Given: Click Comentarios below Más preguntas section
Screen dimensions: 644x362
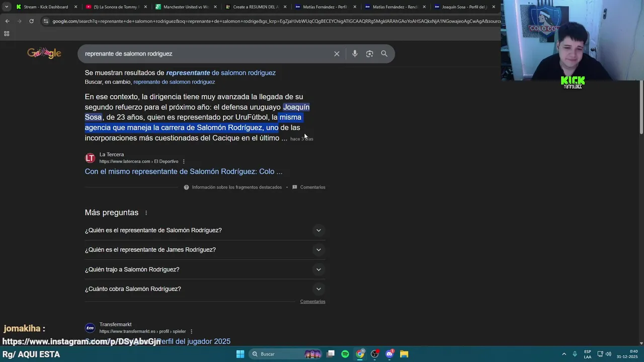Looking at the screenshot, I should [313, 302].
